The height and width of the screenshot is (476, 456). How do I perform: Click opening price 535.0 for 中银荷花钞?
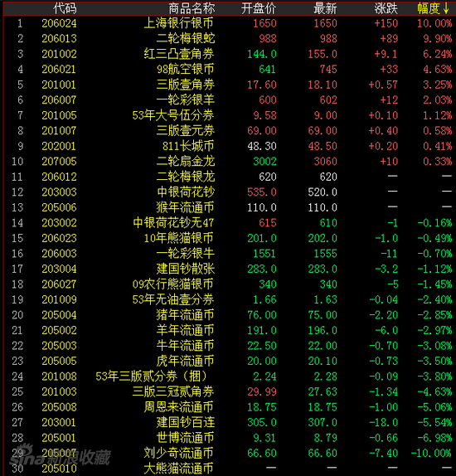click(262, 192)
